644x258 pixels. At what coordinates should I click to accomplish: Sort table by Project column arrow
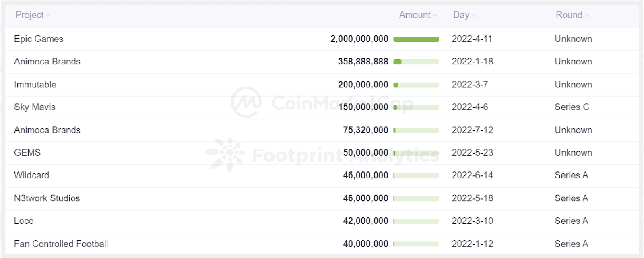(x=48, y=15)
